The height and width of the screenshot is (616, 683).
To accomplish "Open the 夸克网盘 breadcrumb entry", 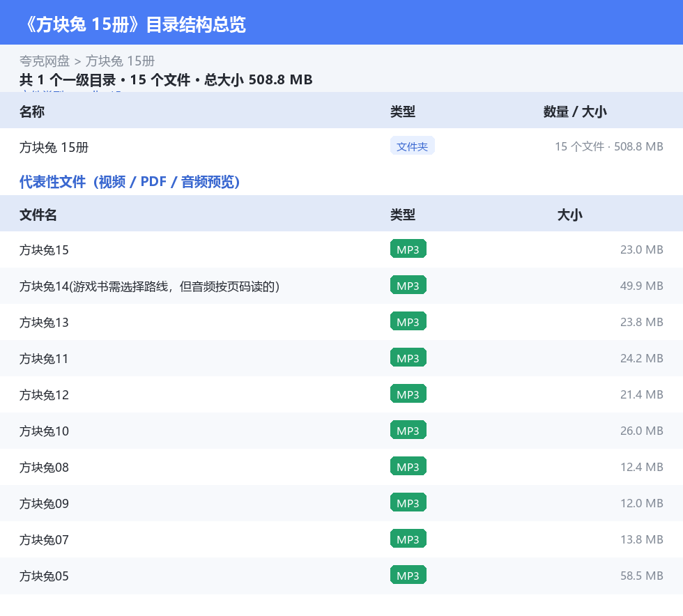I will 45,61.
